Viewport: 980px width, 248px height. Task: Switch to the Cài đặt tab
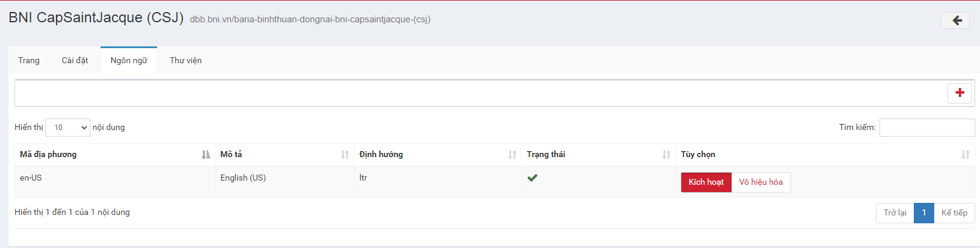(75, 60)
